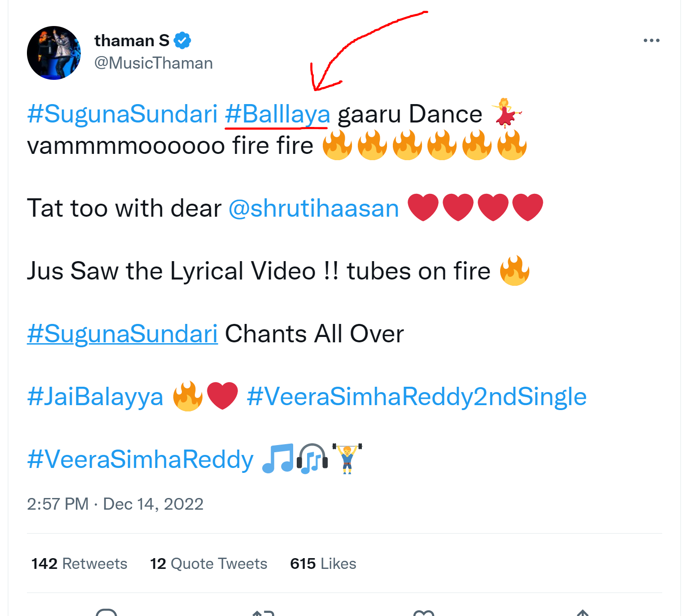Viewport: 686px width, 616px height.
Task: Click the 2:57 PM Dec 14 timestamp
Action: coord(115,504)
